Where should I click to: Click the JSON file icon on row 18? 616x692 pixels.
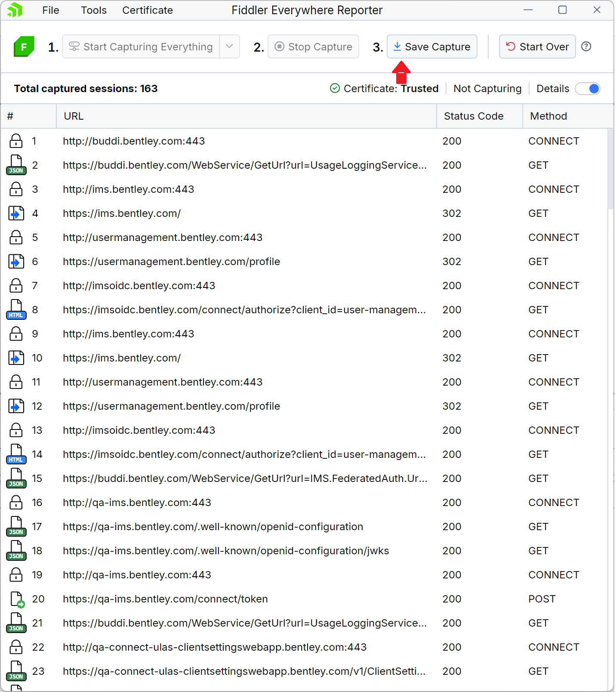16,550
